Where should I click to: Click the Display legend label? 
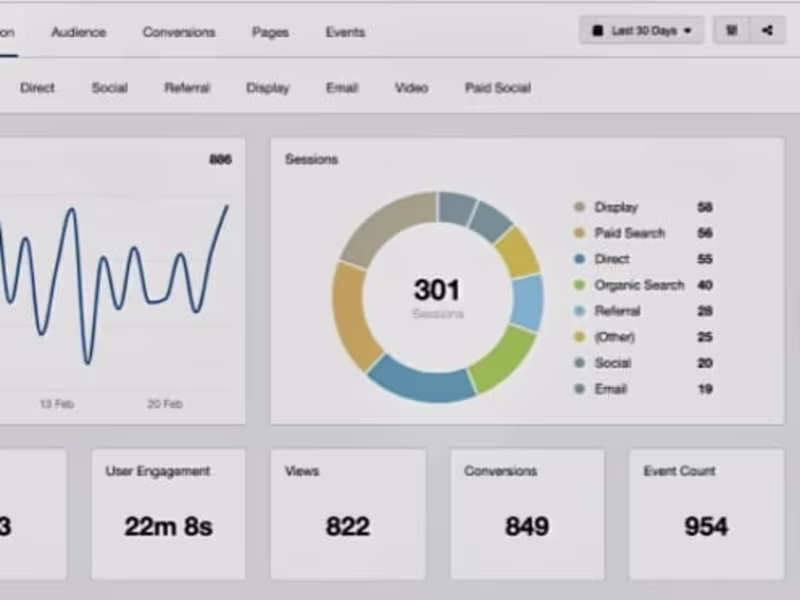pyautogui.click(x=616, y=207)
